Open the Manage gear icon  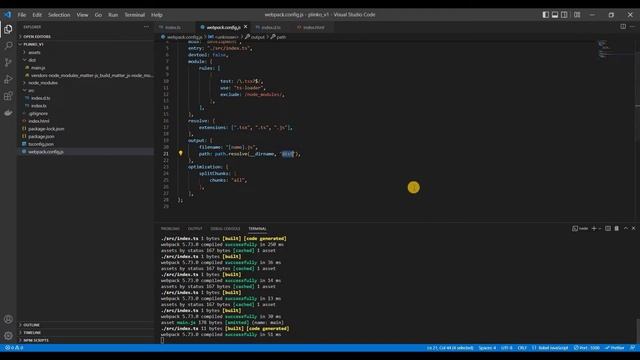tap(8, 336)
